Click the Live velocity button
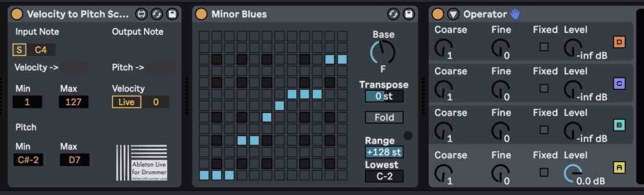The height and width of the screenshot is (195, 644). tap(127, 102)
